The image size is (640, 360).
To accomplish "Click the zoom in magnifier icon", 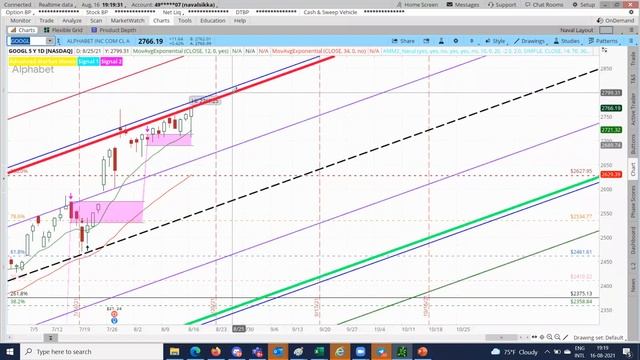I will coord(549,337).
